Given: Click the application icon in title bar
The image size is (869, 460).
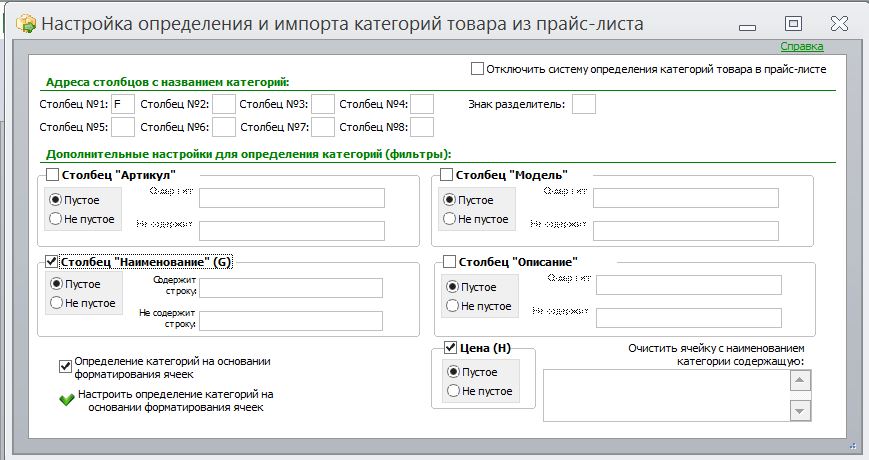Looking at the screenshot, I should [25, 24].
